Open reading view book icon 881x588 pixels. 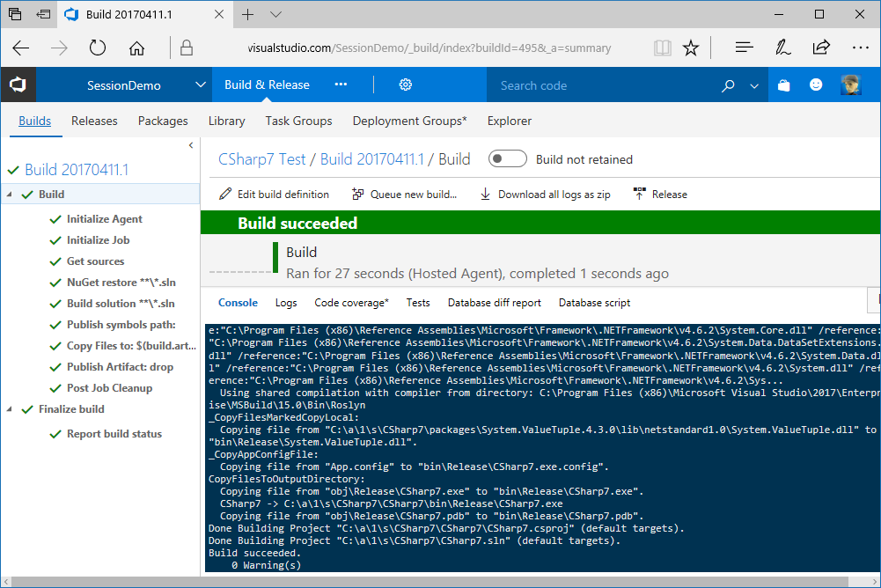[663, 48]
